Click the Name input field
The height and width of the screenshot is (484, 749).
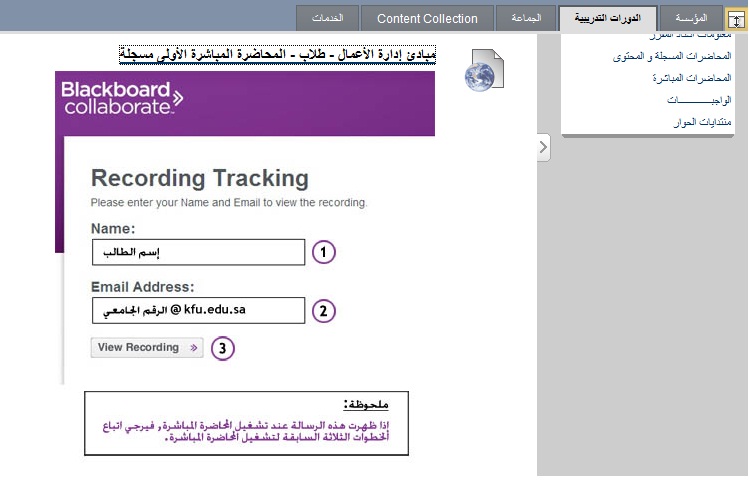[x=198, y=252]
